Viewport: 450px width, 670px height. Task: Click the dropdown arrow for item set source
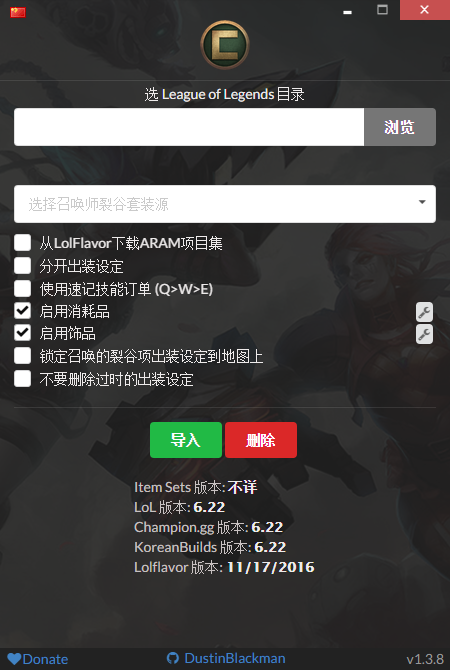(422, 202)
